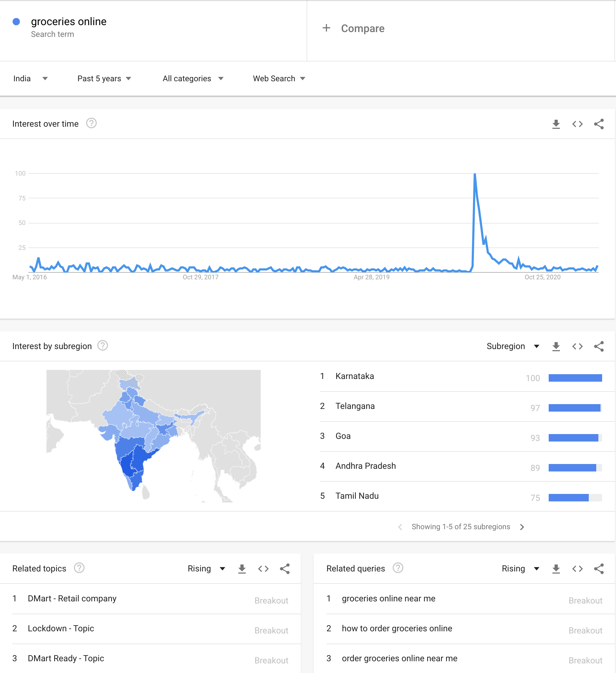The width and height of the screenshot is (616, 673).
Task: Open embed code for Related queries
Action: point(577,569)
